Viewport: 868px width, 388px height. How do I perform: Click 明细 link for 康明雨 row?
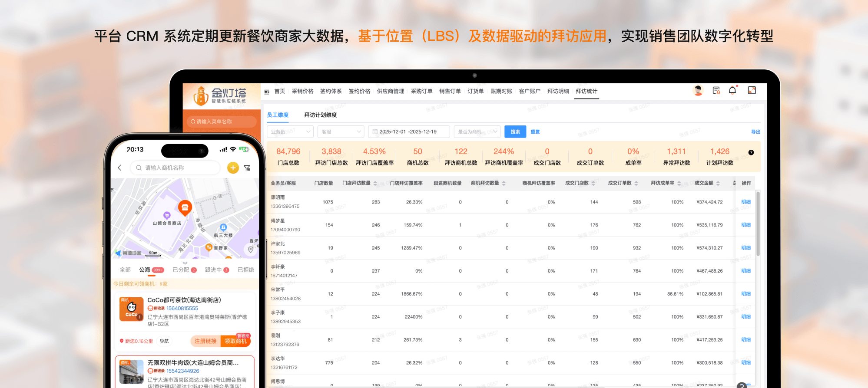click(x=745, y=202)
